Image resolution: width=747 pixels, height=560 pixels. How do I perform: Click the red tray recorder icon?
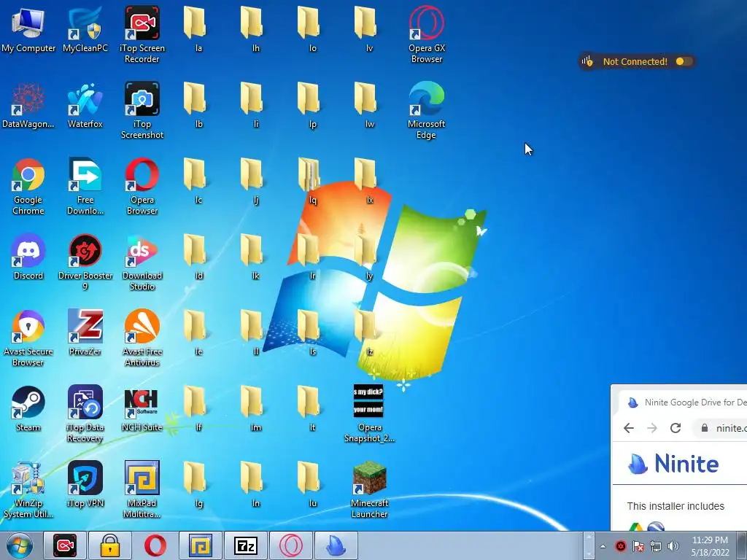point(620,546)
